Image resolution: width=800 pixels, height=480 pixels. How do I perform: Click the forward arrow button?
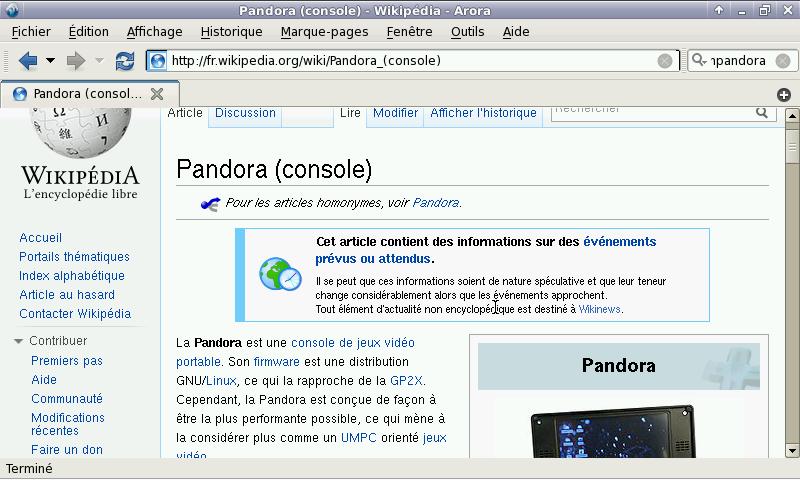(x=76, y=61)
